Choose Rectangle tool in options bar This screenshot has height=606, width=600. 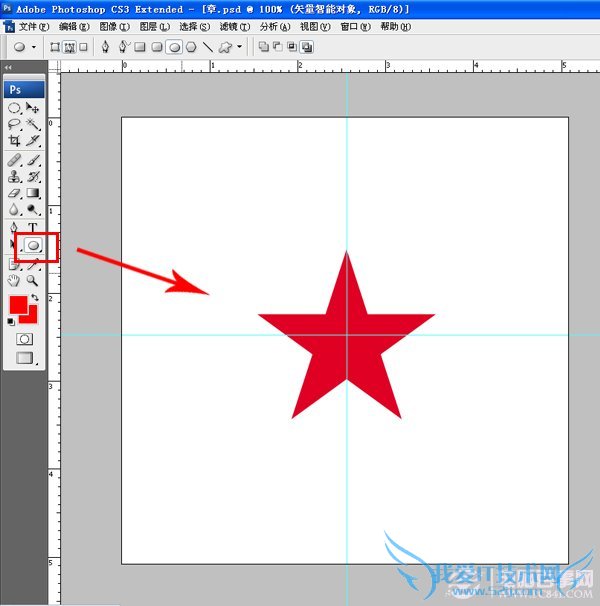coord(140,47)
